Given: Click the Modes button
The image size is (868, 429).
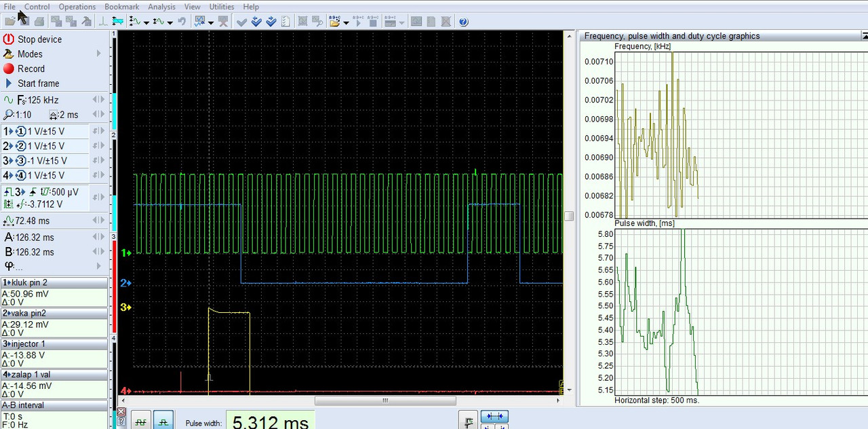Looking at the screenshot, I should (30, 54).
